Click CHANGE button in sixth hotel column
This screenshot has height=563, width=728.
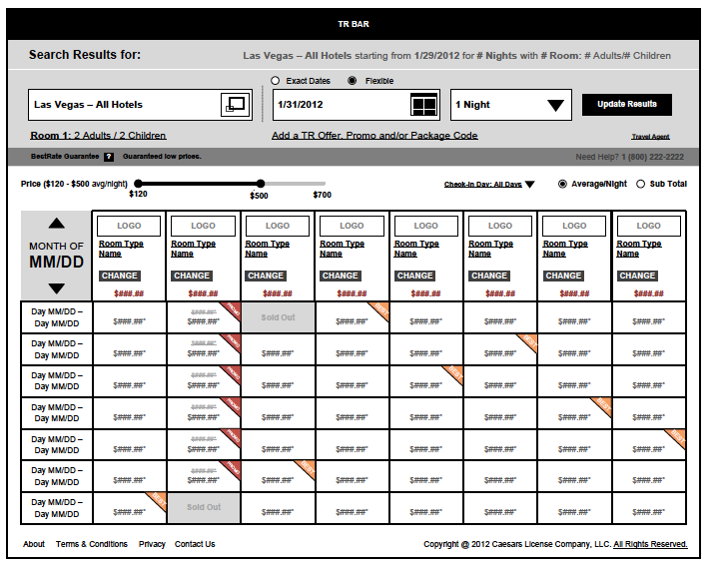pos(489,276)
